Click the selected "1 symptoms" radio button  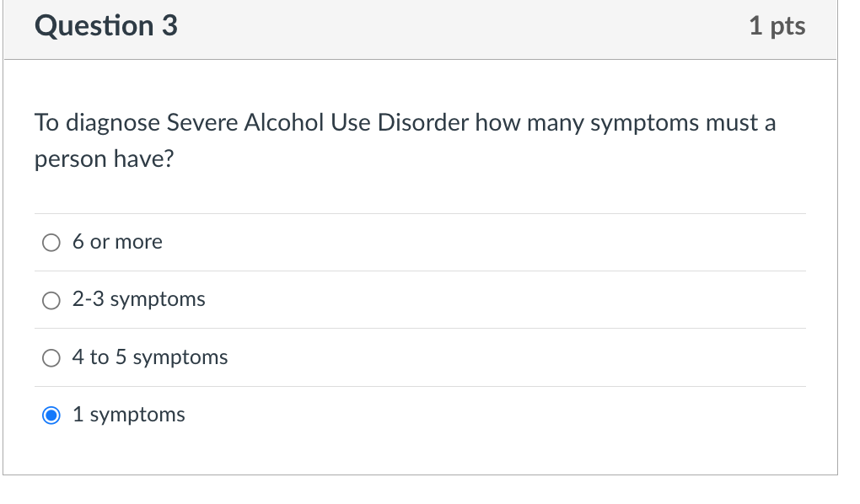[x=51, y=415]
